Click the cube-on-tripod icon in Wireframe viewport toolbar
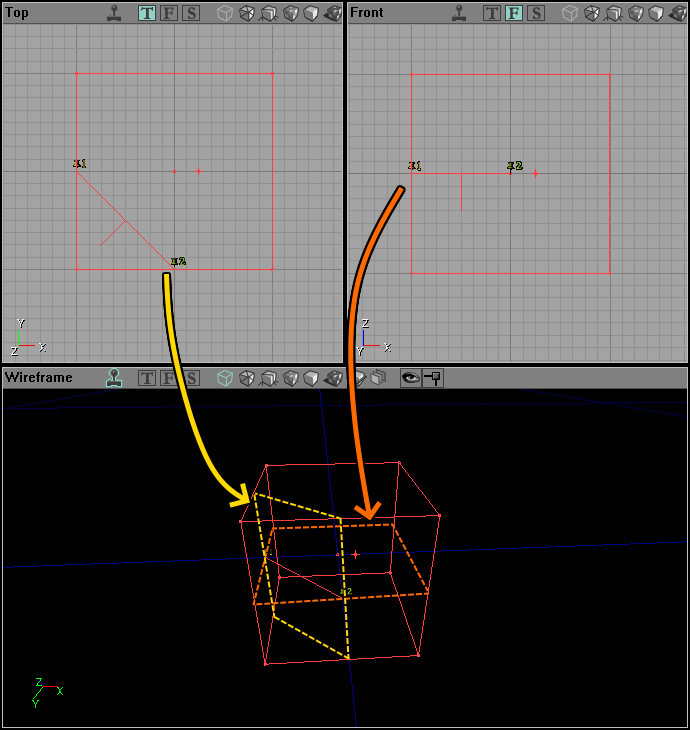Viewport: 690px width, 730px height. click(269, 378)
